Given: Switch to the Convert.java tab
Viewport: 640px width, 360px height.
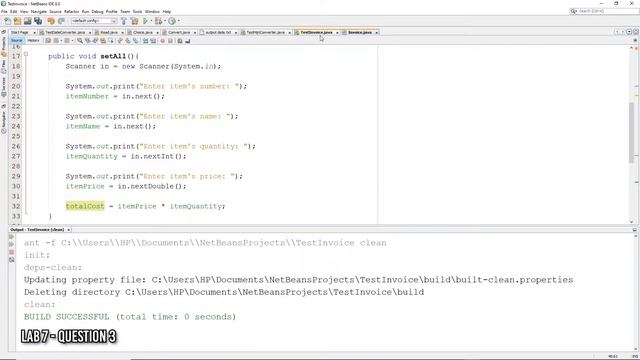Looking at the screenshot, I should [179, 32].
